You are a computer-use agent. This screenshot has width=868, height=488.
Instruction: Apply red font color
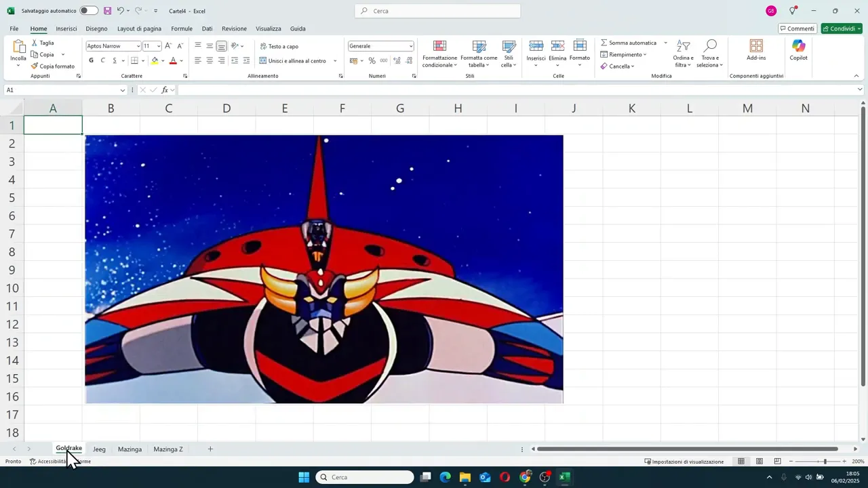click(173, 60)
